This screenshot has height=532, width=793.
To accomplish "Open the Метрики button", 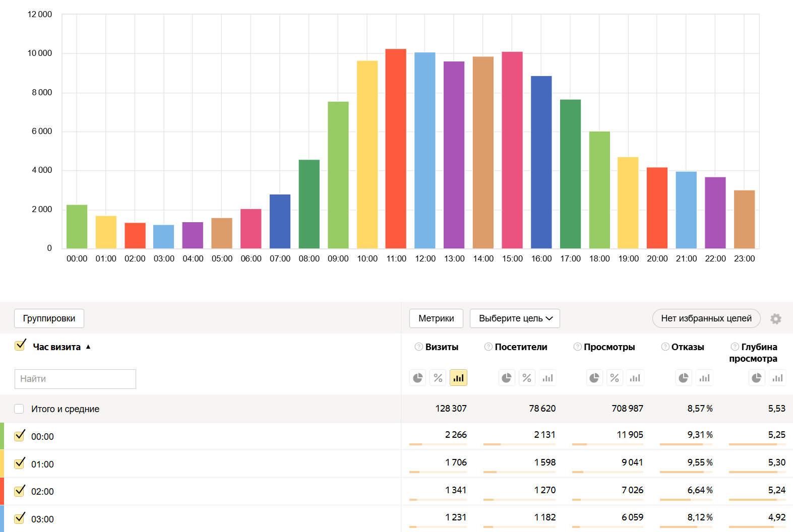I will click(x=436, y=318).
